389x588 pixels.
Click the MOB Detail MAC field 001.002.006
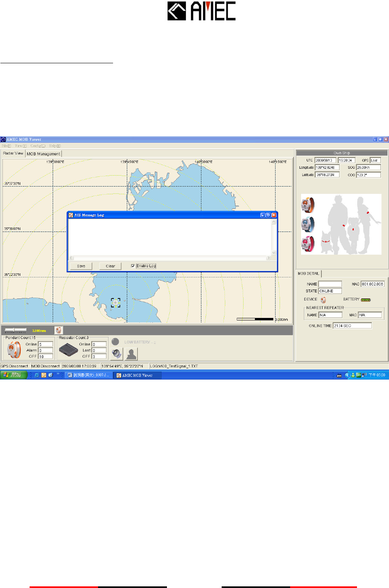(x=372, y=284)
